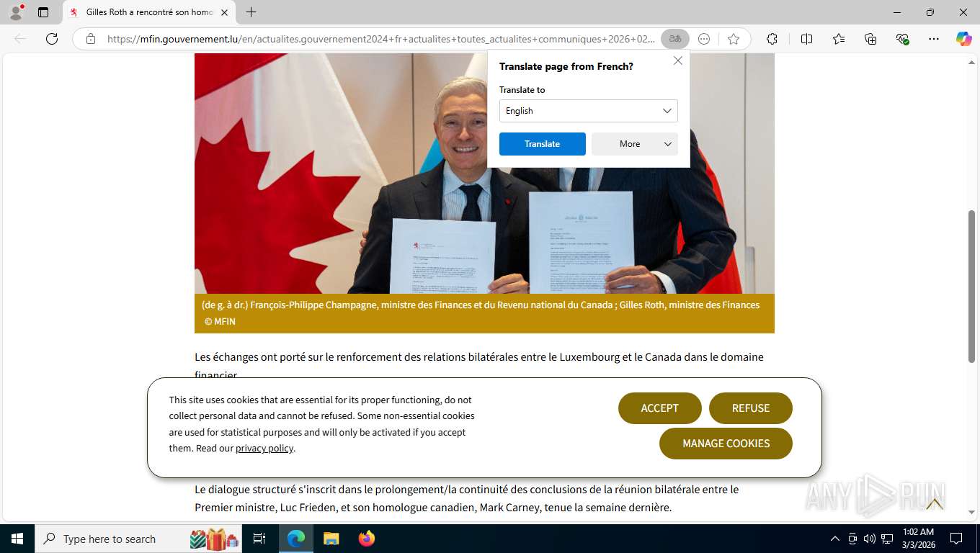Toggle the Split screen icon

pyautogui.click(x=806, y=39)
